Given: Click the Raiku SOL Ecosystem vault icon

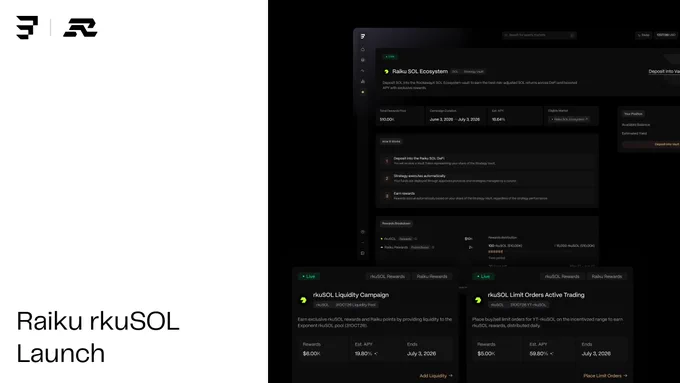Looking at the screenshot, I should coord(386,72).
